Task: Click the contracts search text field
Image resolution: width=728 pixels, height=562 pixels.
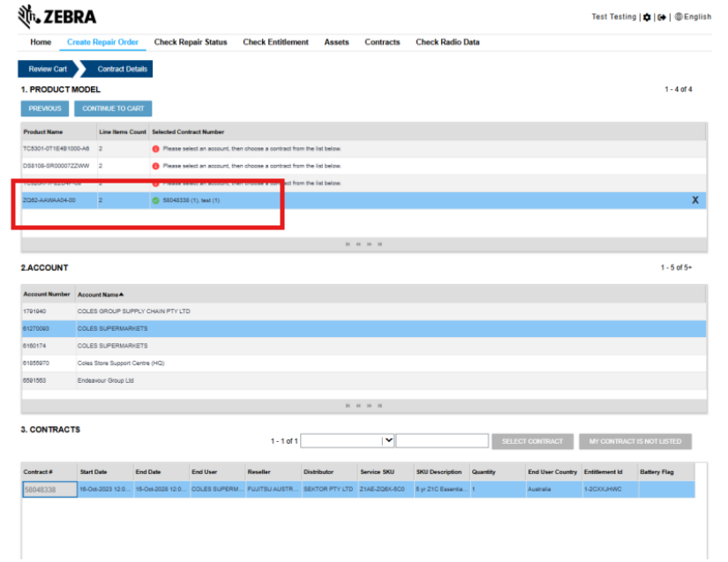Action: coord(442,441)
